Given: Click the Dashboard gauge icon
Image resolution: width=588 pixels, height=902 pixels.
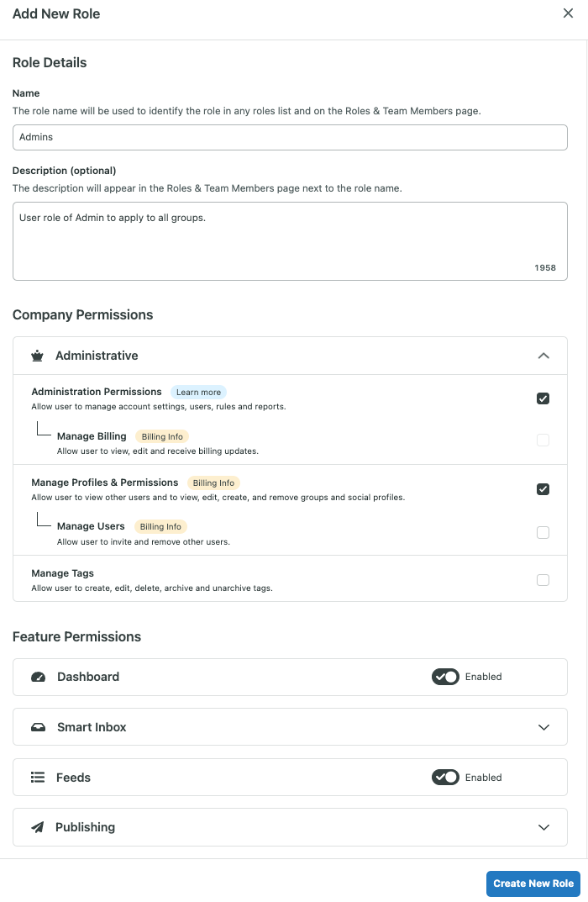Looking at the screenshot, I should (38, 677).
